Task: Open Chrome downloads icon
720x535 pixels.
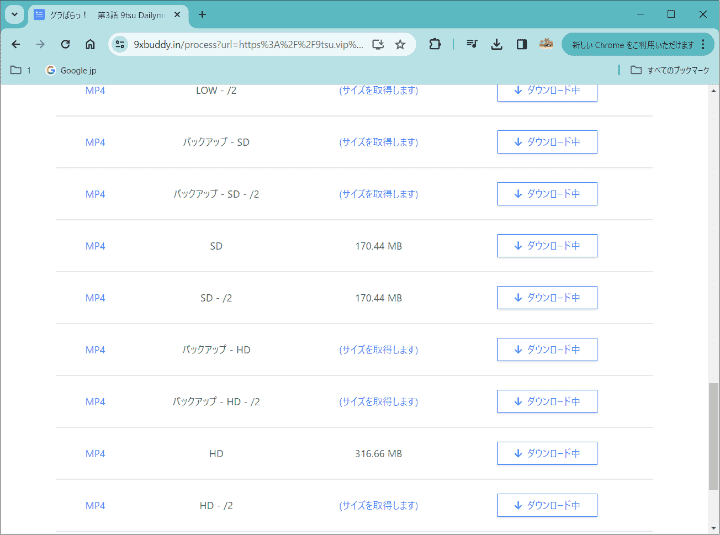Action: pyautogui.click(x=497, y=44)
